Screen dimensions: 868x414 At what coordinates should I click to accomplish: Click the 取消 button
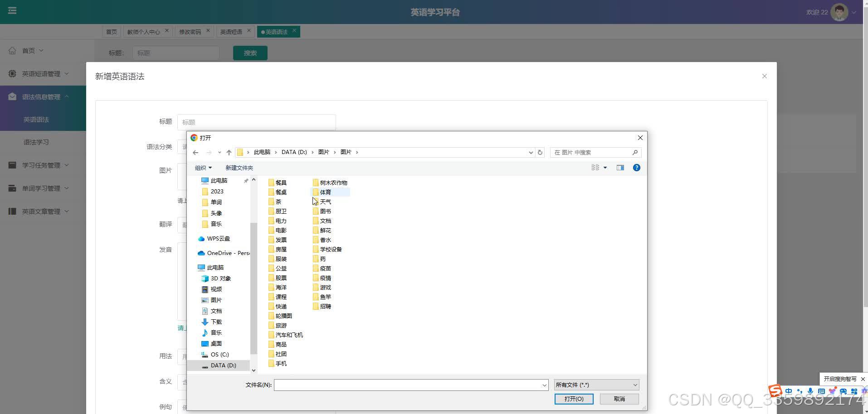pyautogui.click(x=619, y=399)
